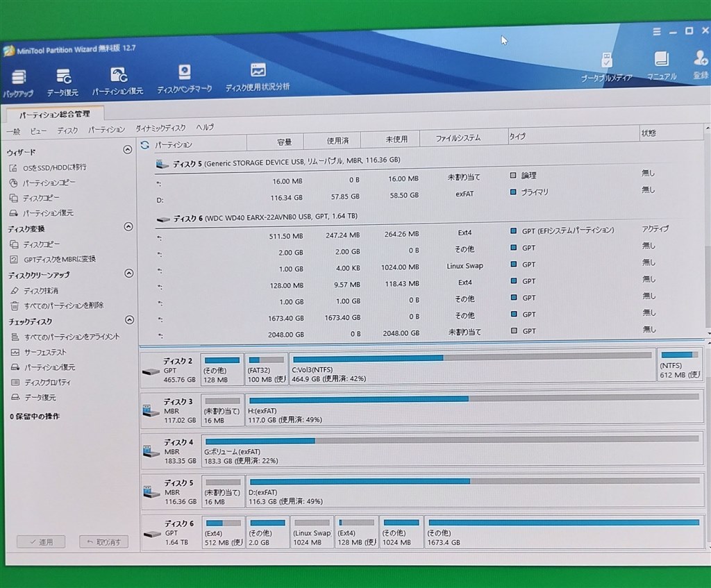The image size is (711, 588).
Task: Select パーティション復元 under ウィザード
Action: coord(41,212)
